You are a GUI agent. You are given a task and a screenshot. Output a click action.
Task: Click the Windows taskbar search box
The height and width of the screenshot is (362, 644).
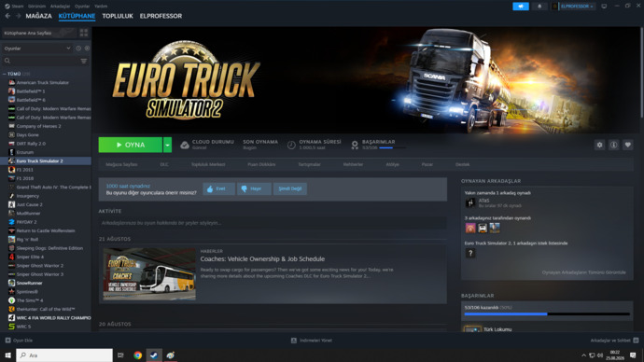pos(64,355)
